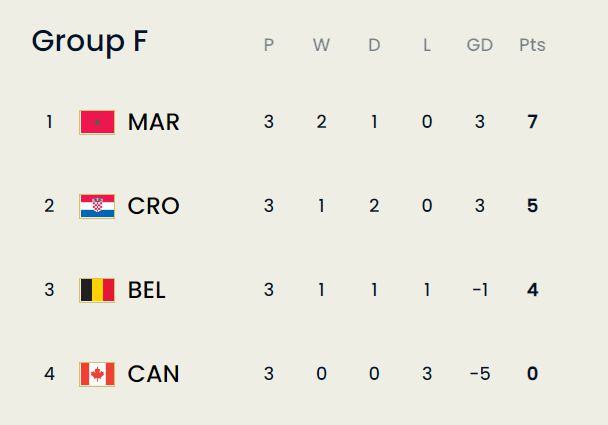Select the BEL team name
The width and height of the screenshot is (608, 425).
(147, 290)
